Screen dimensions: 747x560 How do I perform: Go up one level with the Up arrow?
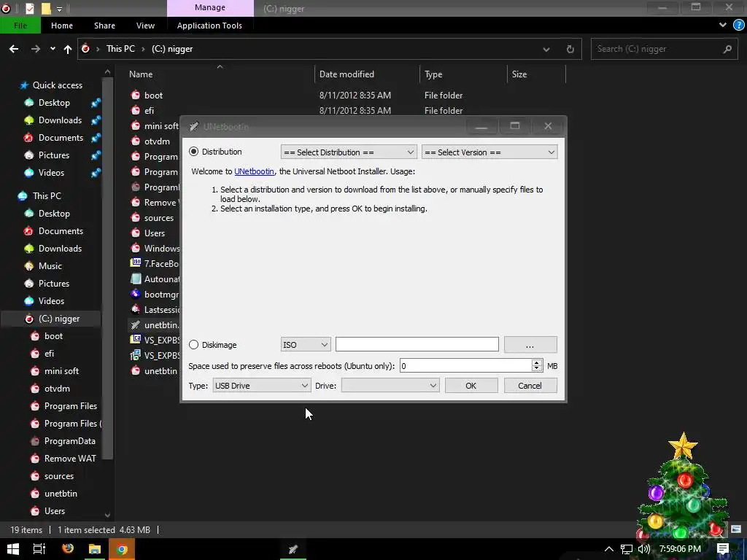coord(68,49)
